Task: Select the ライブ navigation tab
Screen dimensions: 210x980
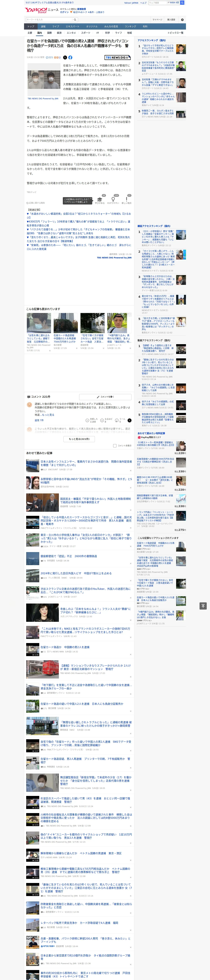Action: (56, 27)
